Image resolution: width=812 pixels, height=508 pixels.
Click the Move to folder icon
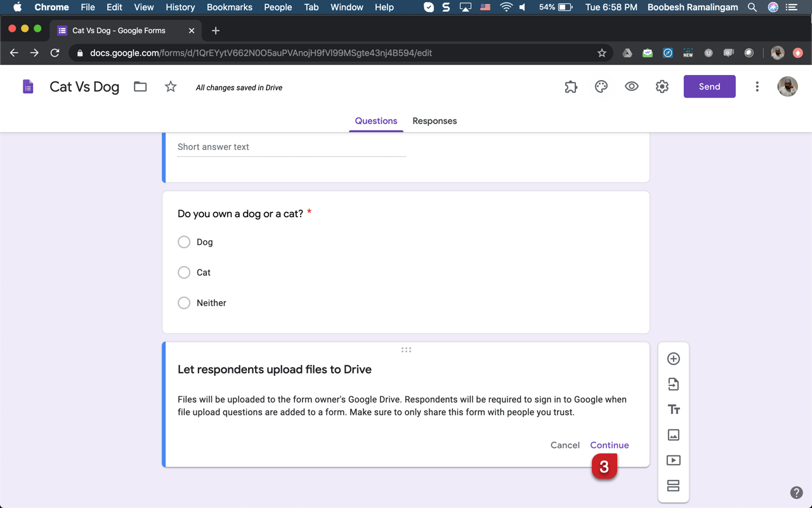coord(140,87)
